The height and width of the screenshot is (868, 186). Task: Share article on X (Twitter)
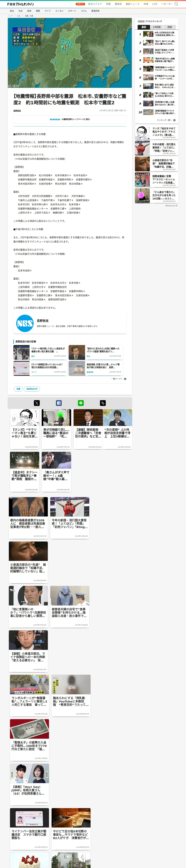coord(37,403)
